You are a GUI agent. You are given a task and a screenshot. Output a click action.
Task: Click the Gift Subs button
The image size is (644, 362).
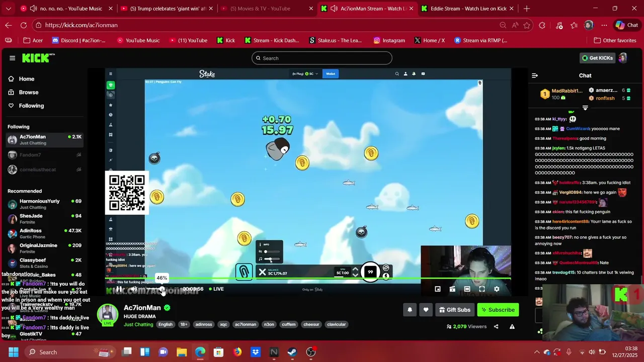[454, 310]
